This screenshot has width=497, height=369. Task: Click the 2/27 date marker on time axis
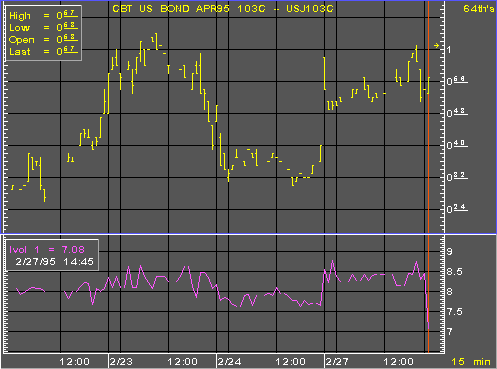(x=337, y=362)
